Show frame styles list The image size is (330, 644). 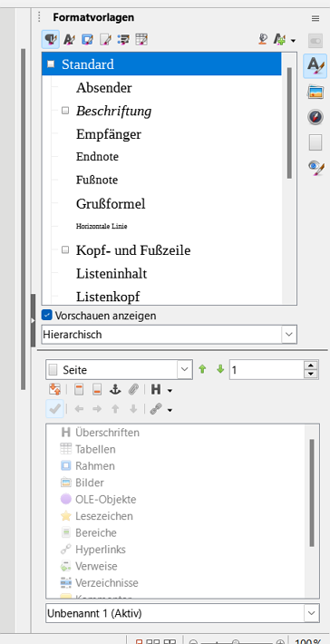pos(87,39)
